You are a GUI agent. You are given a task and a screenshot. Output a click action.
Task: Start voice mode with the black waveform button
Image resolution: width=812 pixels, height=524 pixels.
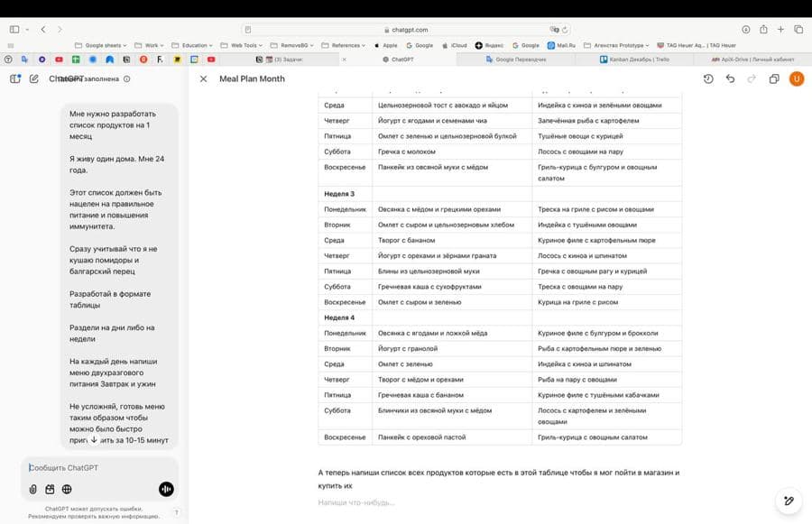(166, 490)
